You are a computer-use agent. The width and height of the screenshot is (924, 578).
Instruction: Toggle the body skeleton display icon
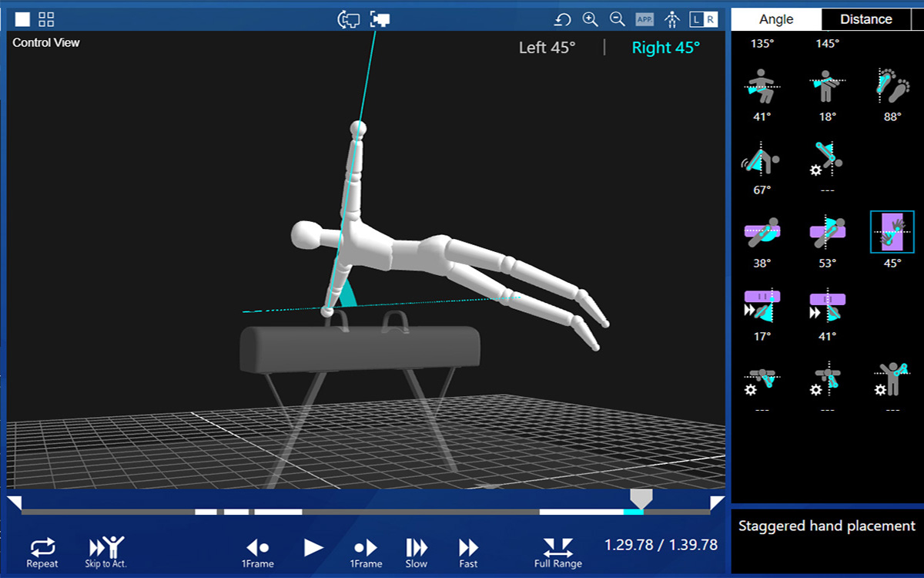672,19
